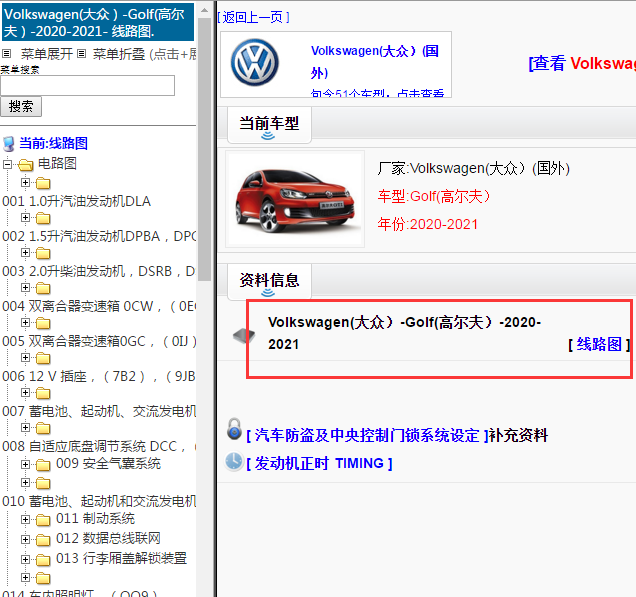Click the left panel vertical scrollbar thumb
Screen dimensions: 636x597
[x=204, y=149]
